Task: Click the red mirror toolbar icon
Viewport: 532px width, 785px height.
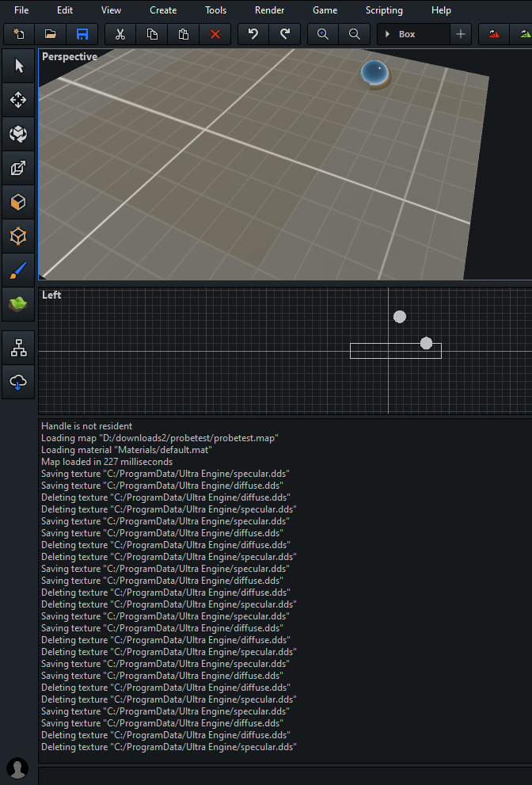Action: tap(494, 34)
